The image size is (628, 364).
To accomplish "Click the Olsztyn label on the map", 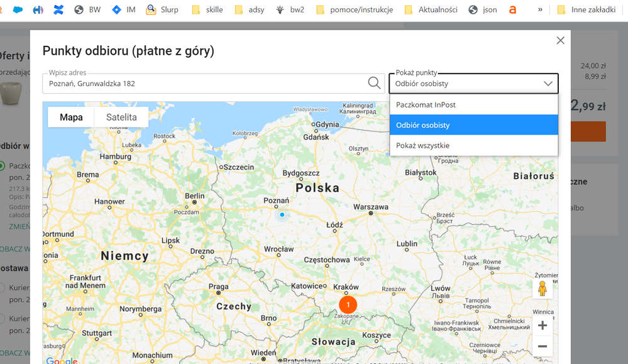I will coord(358,148).
